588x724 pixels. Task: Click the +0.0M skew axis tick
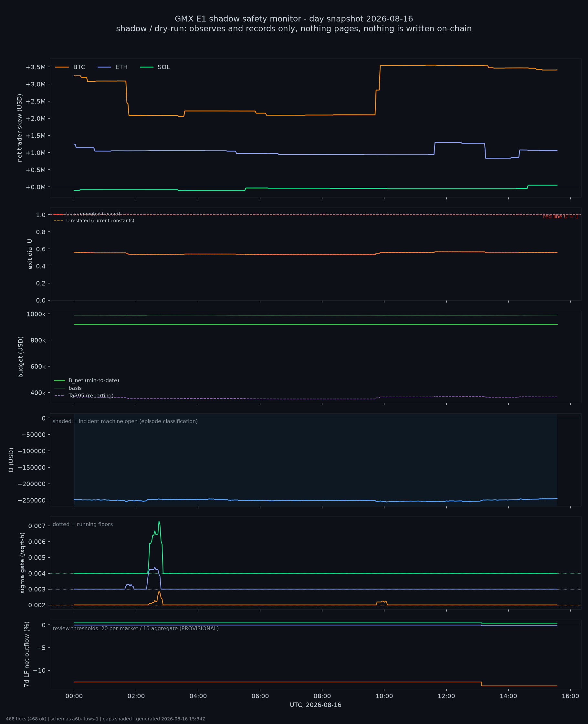pyautogui.click(x=36, y=187)
